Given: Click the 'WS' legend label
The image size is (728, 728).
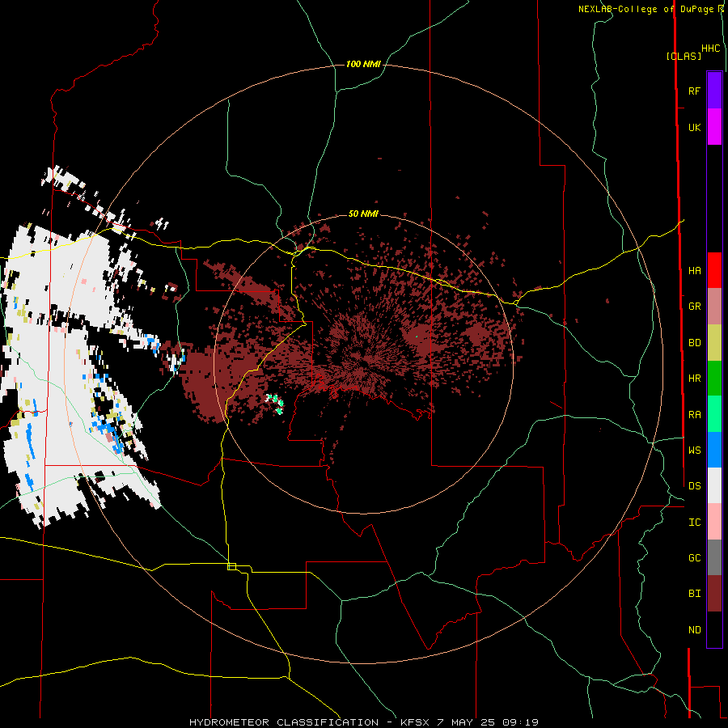Looking at the screenshot, I should (695, 451).
